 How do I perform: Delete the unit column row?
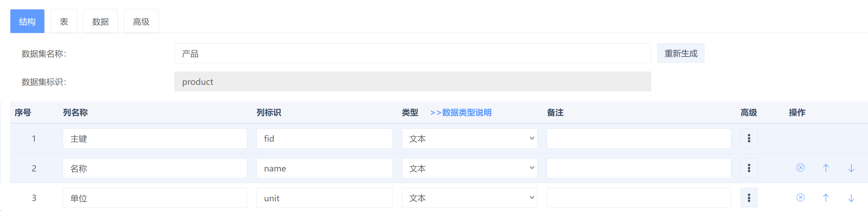801,197
